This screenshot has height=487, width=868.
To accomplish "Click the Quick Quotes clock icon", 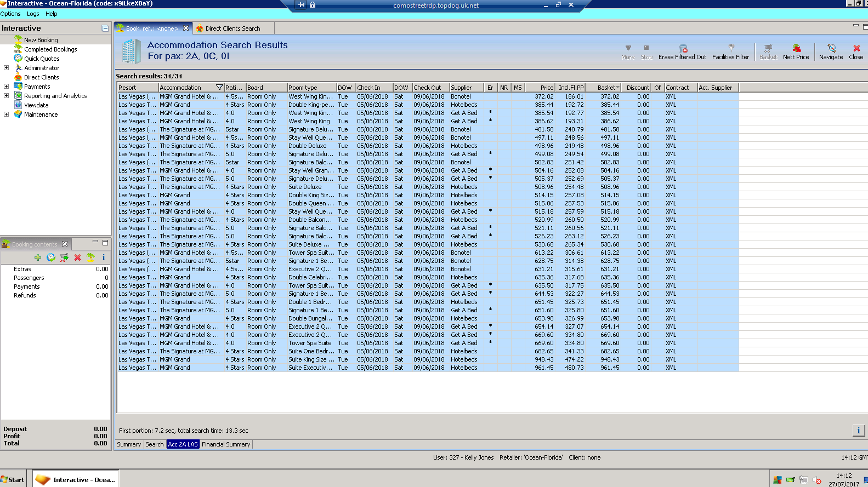I will [x=18, y=58].
